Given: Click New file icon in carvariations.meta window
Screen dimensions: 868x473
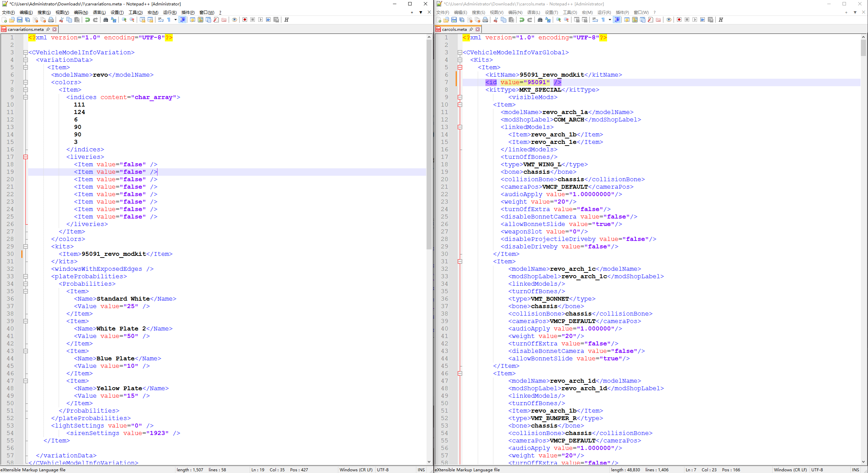Looking at the screenshot, I should tap(4, 20).
